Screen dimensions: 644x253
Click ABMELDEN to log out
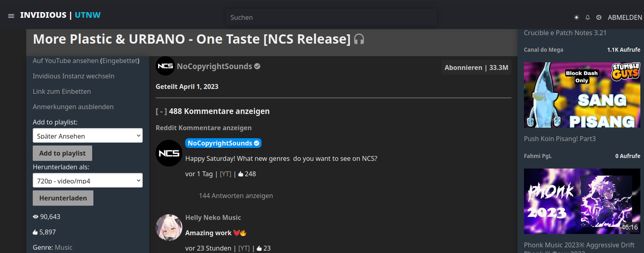(x=625, y=17)
